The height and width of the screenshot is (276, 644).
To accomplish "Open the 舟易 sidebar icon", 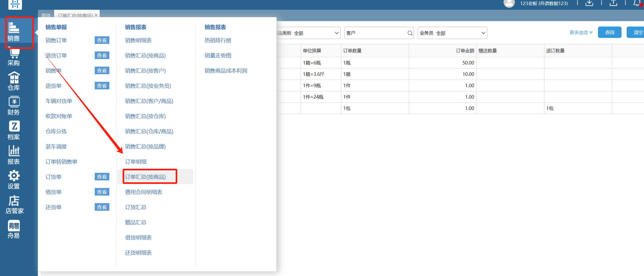I will pos(14,229).
